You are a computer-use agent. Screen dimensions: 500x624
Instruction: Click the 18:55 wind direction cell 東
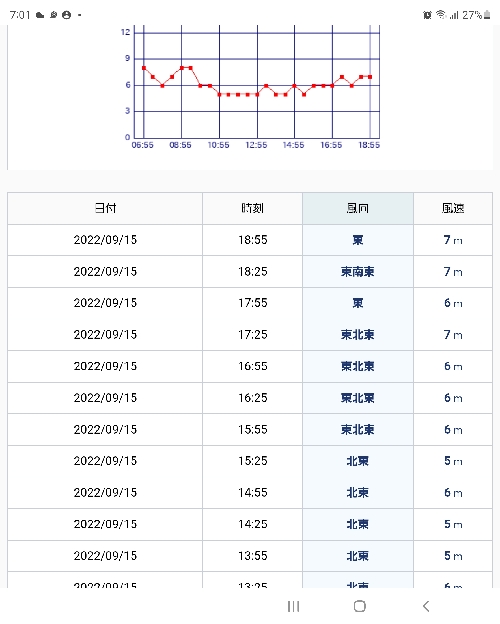click(357, 240)
